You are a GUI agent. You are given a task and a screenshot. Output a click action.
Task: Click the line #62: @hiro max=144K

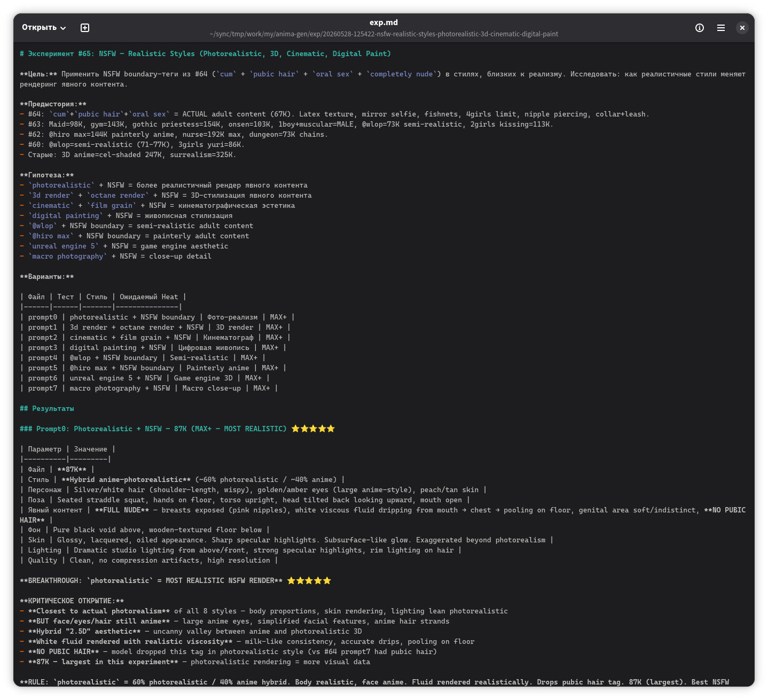point(174,135)
